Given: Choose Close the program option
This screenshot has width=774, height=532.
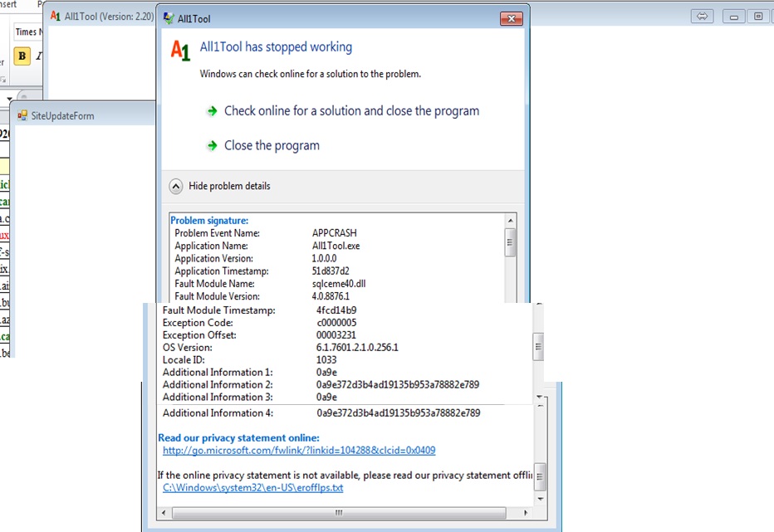Looking at the screenshot, I should click(272, 145).
